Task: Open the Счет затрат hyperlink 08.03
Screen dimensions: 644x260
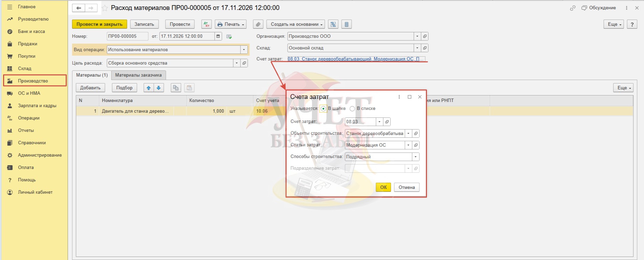Action: 356,59
